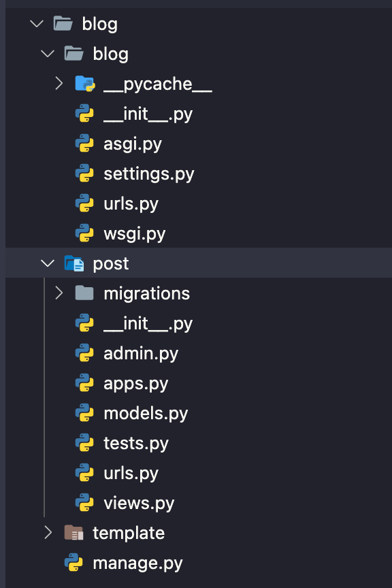Expand the template folder

coord(48,533)
